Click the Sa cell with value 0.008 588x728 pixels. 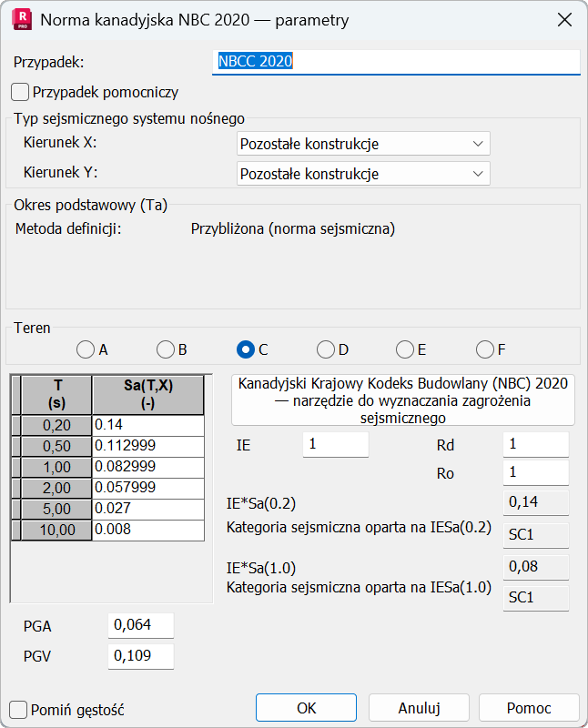(148, 530)
